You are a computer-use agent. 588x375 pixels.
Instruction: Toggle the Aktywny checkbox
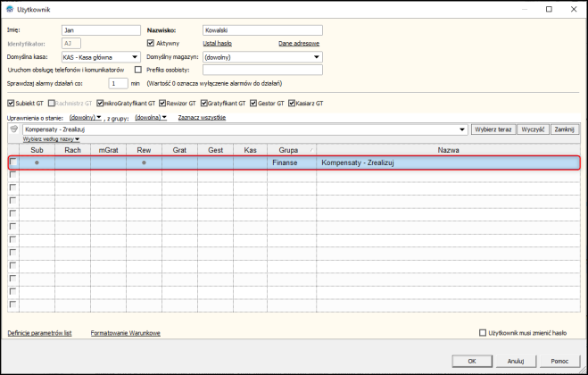tap(151, 43)
